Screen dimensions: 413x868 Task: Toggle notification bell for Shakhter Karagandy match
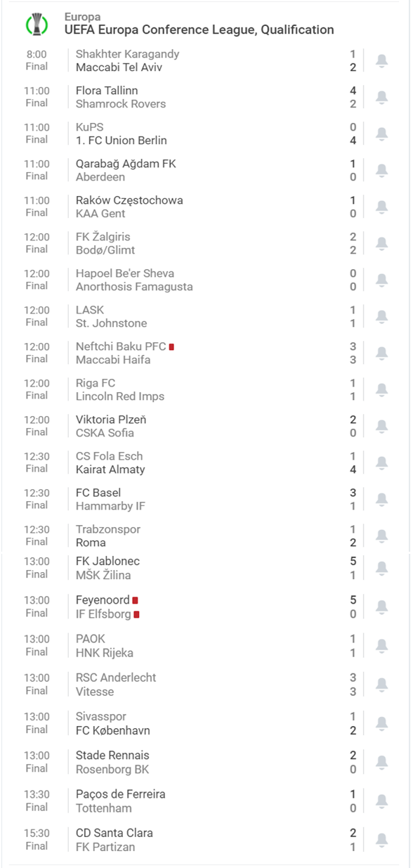(381, 60)
